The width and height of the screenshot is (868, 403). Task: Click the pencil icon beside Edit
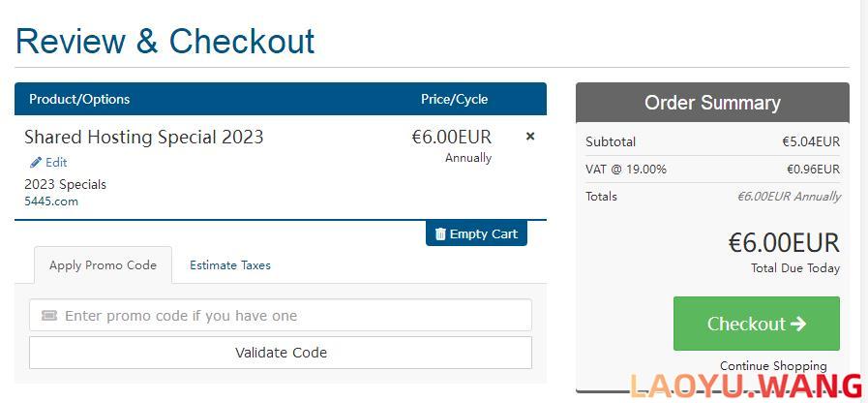coord(36,163)
